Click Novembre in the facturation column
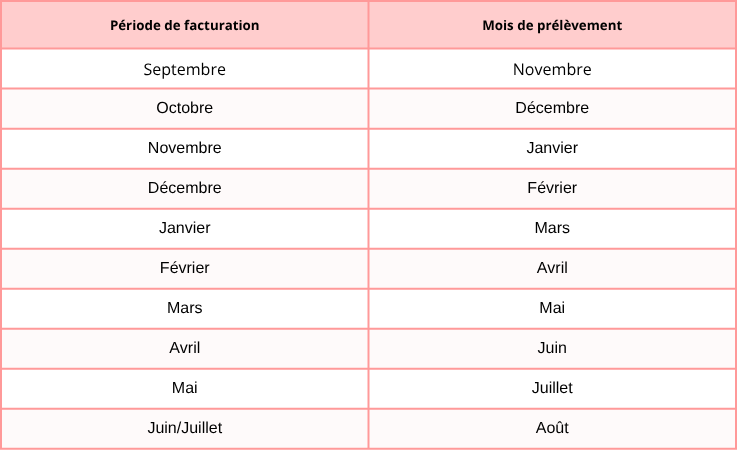 [x=185, y=148]
